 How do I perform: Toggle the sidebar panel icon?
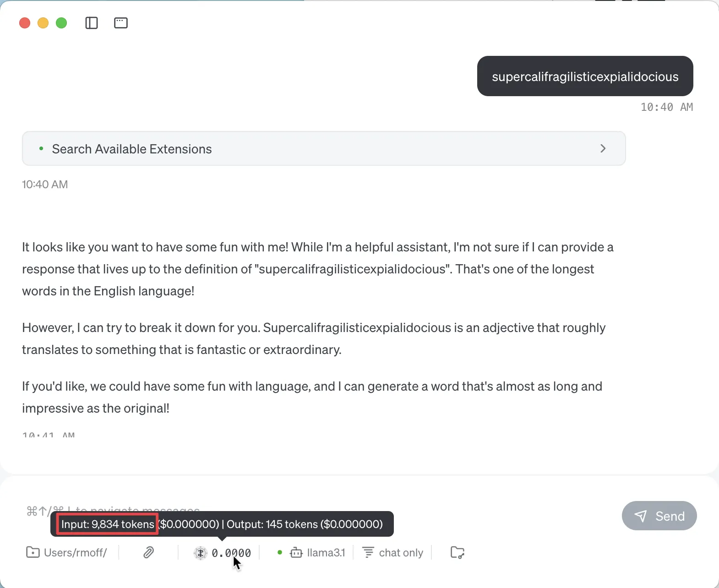(x=92, y=23)
